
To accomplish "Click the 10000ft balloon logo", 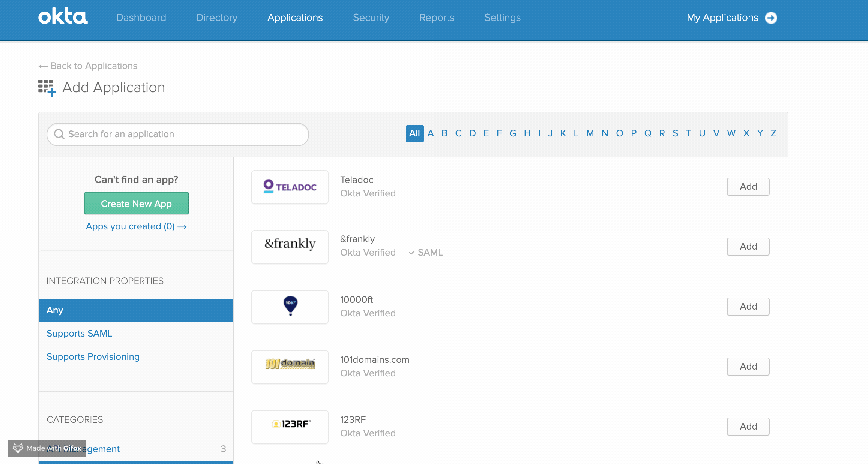I will coord(290,307).
